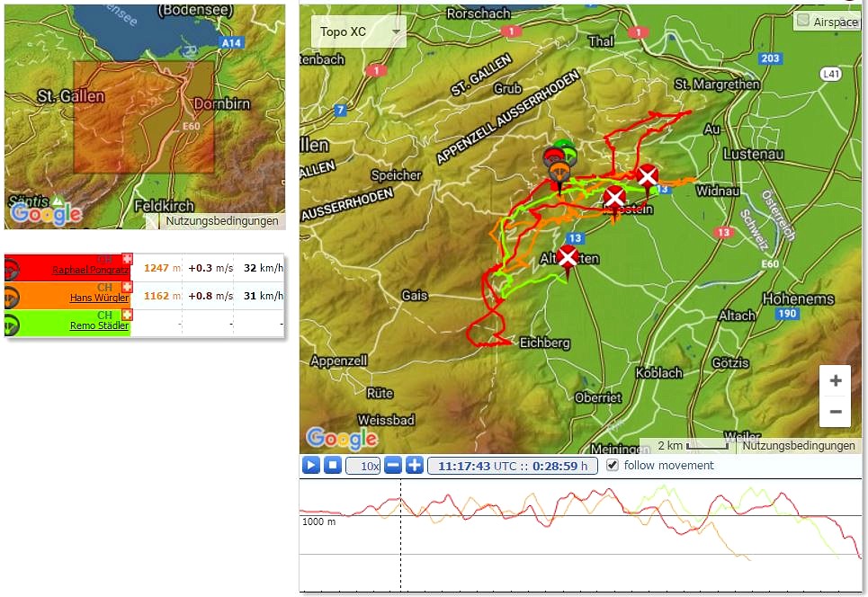Click the Speicher map label

coord(396,175)
